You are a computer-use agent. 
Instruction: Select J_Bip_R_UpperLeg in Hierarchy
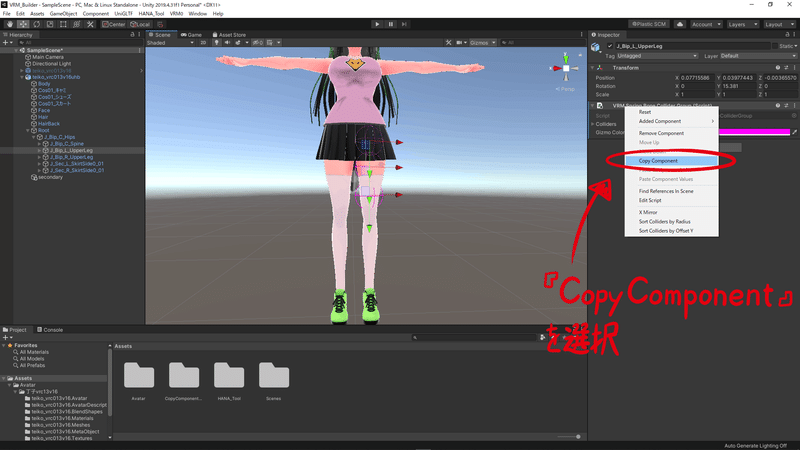[x=71, y=157]
